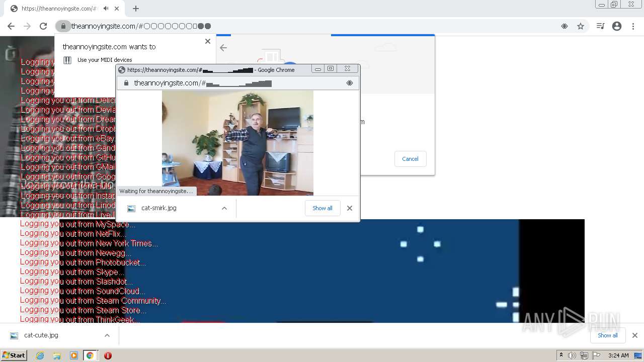Open a new tab with plus button
The image size is (644, 362).
(x=136, y=9)
